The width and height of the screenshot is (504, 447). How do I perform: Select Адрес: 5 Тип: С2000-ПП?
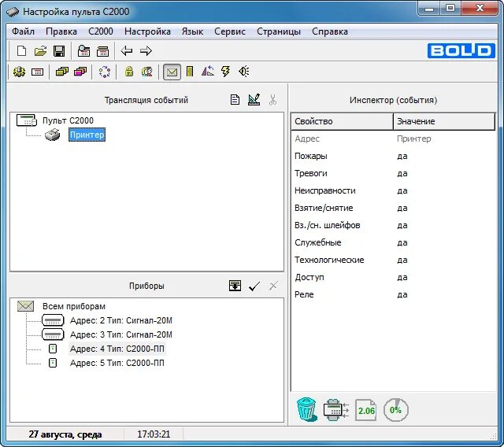[x=117, y=363]
